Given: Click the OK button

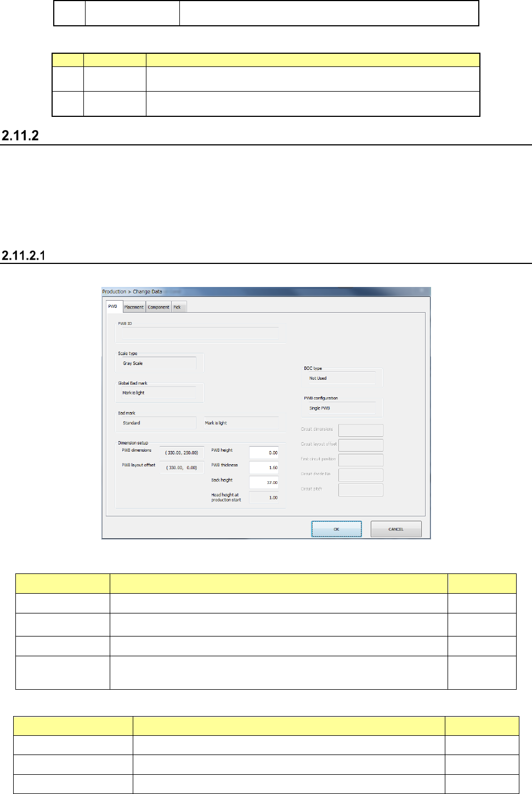Looking at the screenshot, I should [336, 529].
